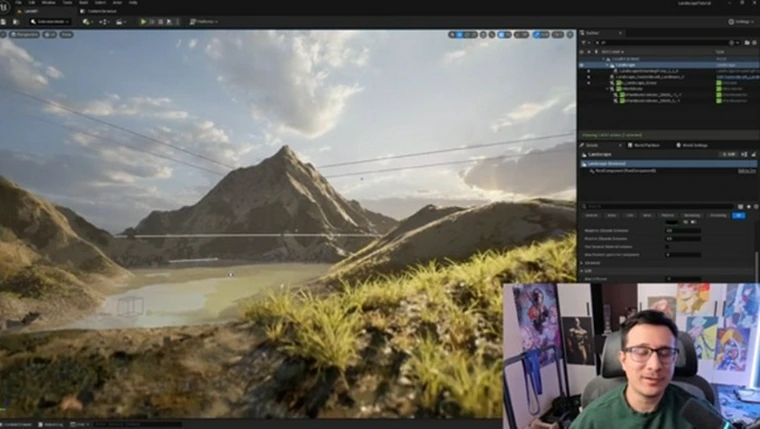Expand the Advanced section in Details

pos(590,262)
